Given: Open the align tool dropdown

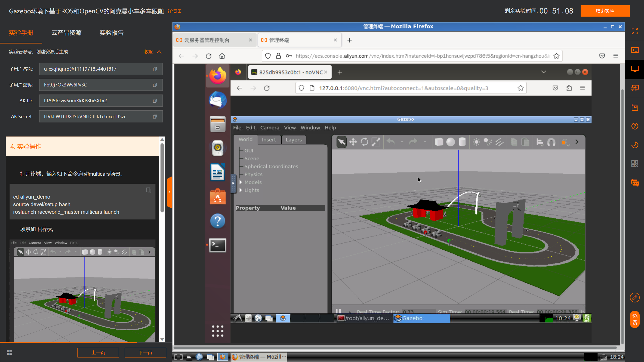Looking at the screenshot, I should tap(540, 142).
